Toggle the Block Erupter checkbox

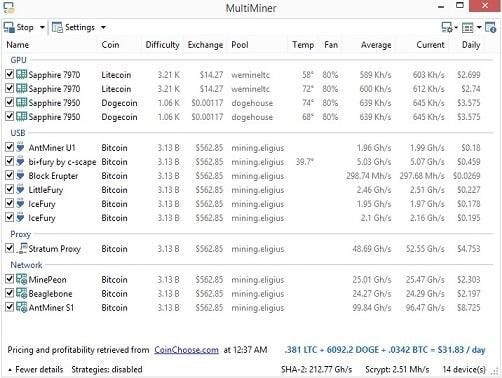pos(10,175)
